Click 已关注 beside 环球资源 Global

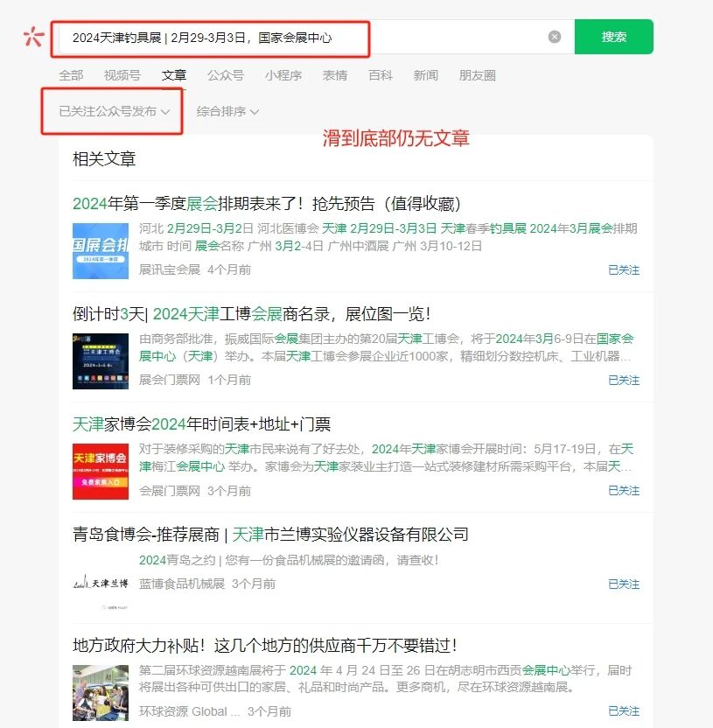point(624,711)
